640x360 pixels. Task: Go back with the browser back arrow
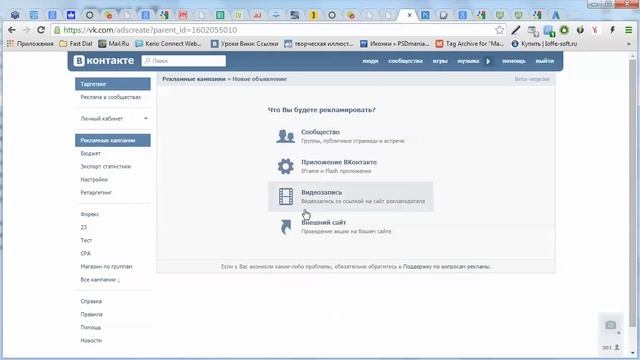pos(12,30)
